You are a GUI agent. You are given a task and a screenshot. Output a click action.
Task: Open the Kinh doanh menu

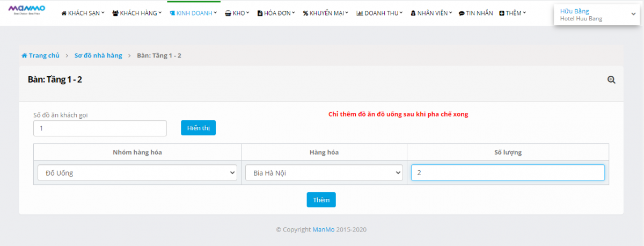[194, 13]
